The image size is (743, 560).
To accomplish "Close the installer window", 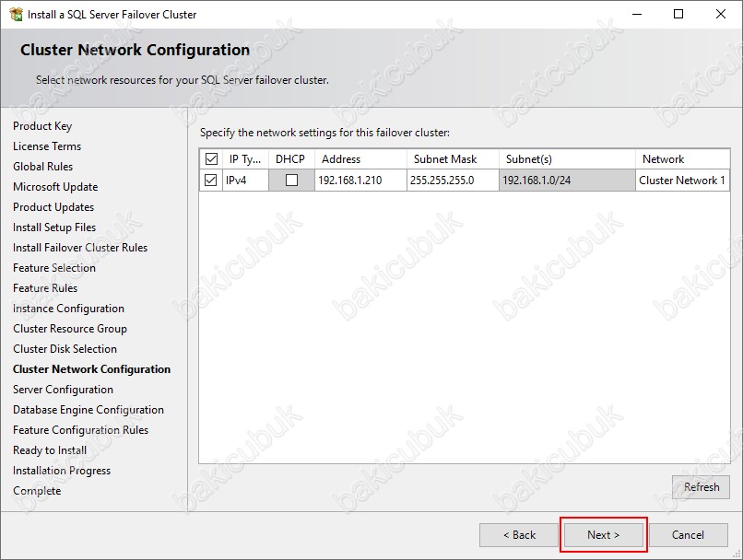I will pyautogui.click(x=721, y=14).
